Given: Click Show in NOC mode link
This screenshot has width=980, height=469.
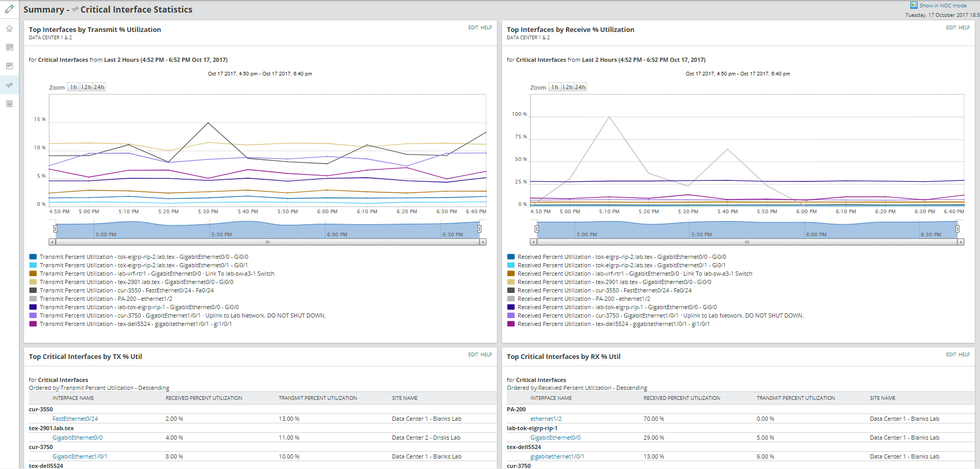Looking at the screenshot, I should point(943,5).
